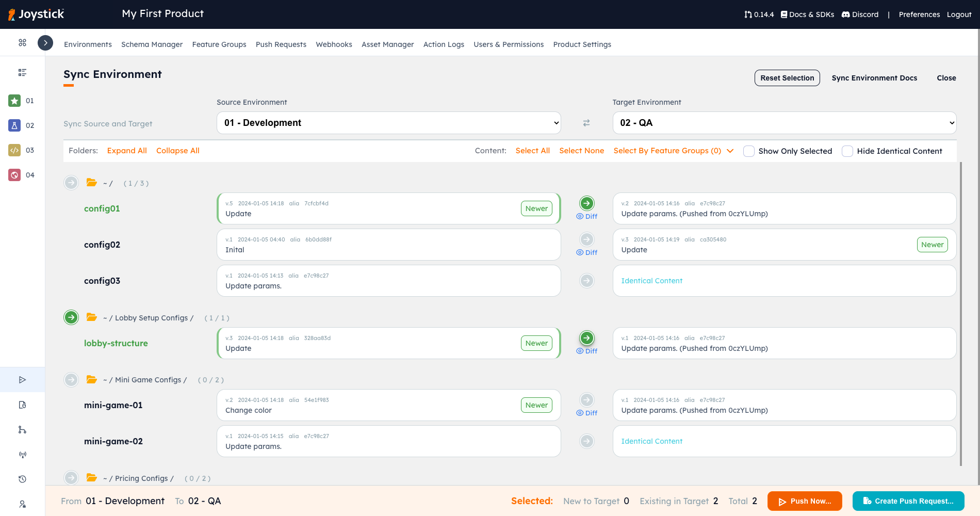
Task: Open Push Requests tab
Action: (x=281, y=44)
